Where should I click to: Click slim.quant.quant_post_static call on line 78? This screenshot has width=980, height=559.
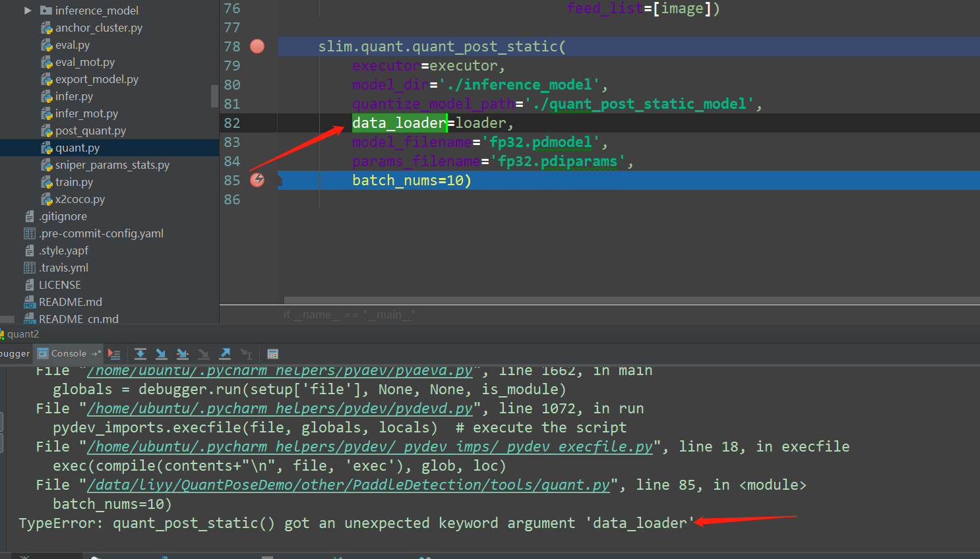[442, 46]
